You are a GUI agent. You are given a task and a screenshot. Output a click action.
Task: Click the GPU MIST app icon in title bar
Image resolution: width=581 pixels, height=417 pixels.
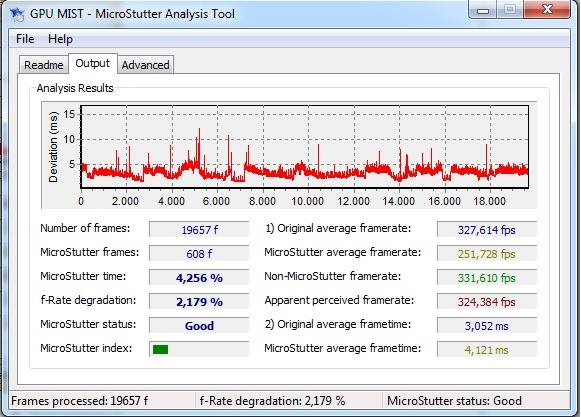point(17,14)
